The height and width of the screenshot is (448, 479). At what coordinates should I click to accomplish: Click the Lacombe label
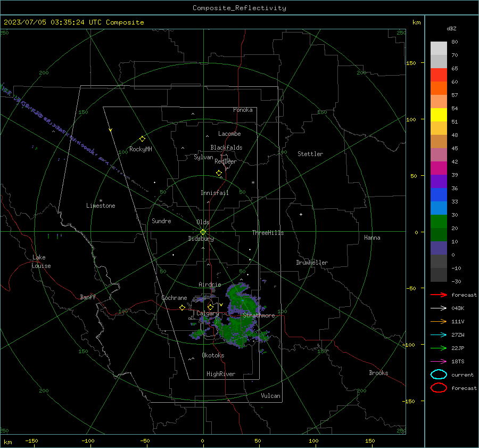tap(229, 134)
